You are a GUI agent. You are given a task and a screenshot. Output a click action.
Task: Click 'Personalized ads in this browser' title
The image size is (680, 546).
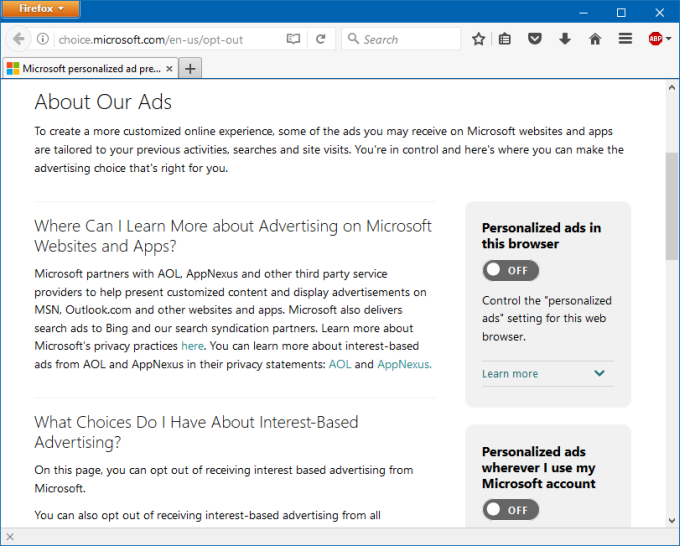pyautogui.click(x=541, y=235)
